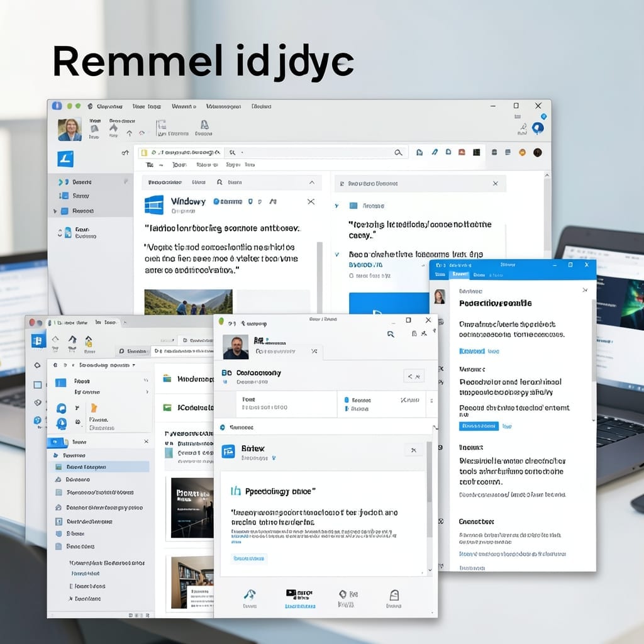Click the red icon in back window toolbar
The height and width of the screenshot is (644, 644).
click(462, 152)
